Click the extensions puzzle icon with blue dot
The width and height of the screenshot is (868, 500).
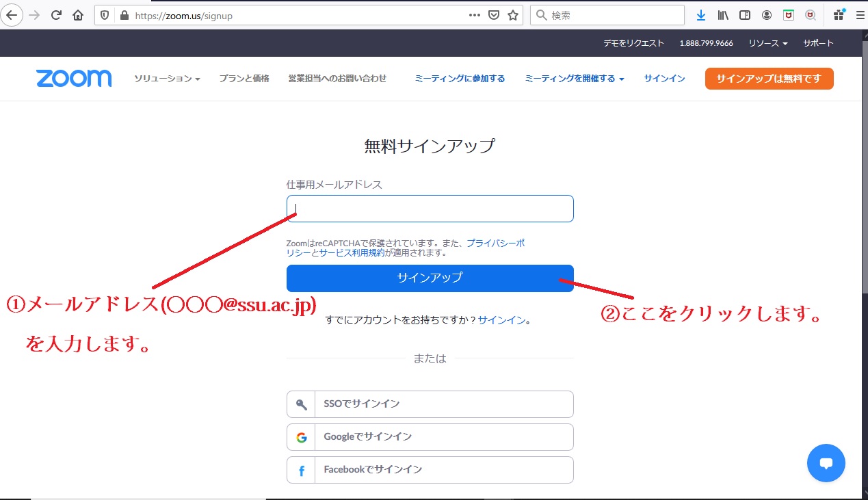(839, 14)
